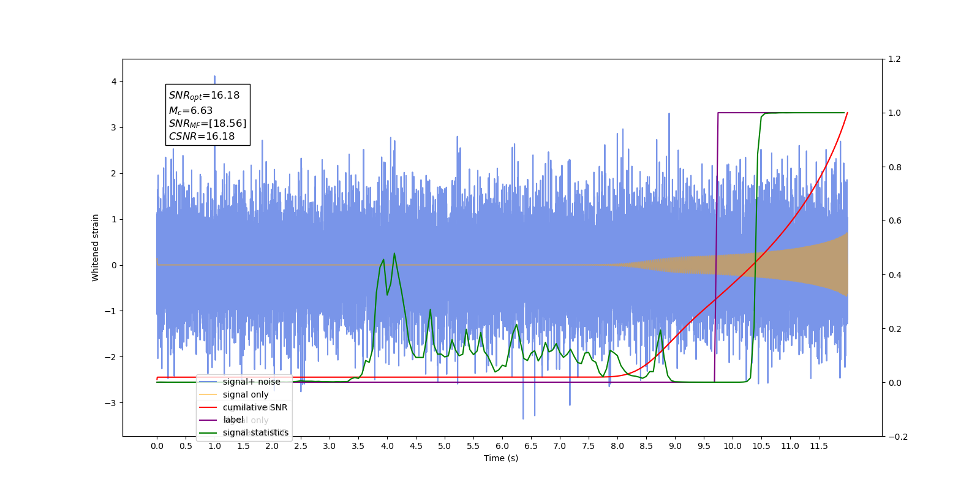Click the red line swatch in legend

click(x=208, y=407)
